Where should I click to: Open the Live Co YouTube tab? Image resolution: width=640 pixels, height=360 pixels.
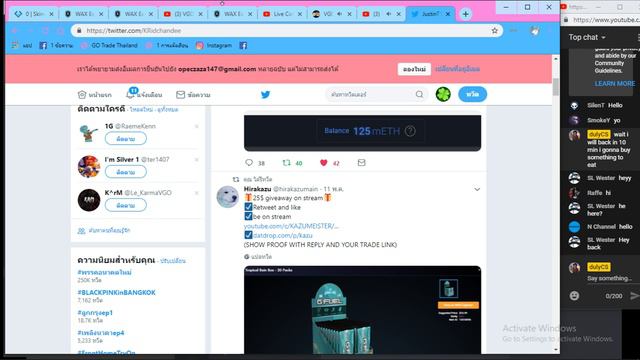[x=282, y=14]
